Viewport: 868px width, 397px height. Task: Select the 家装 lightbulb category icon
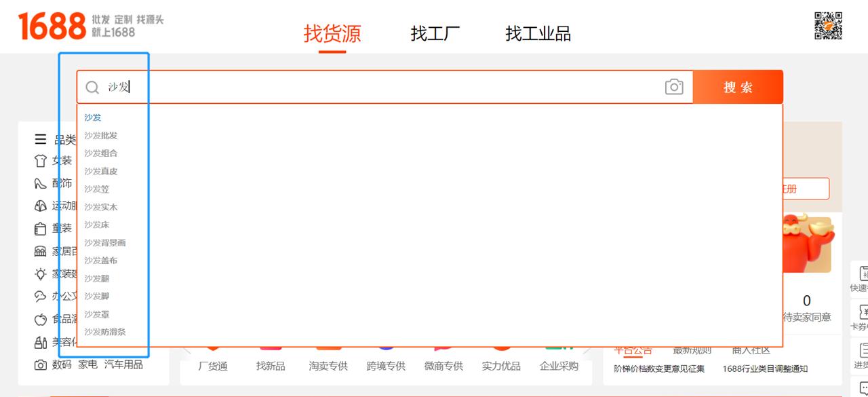[39, 273]
